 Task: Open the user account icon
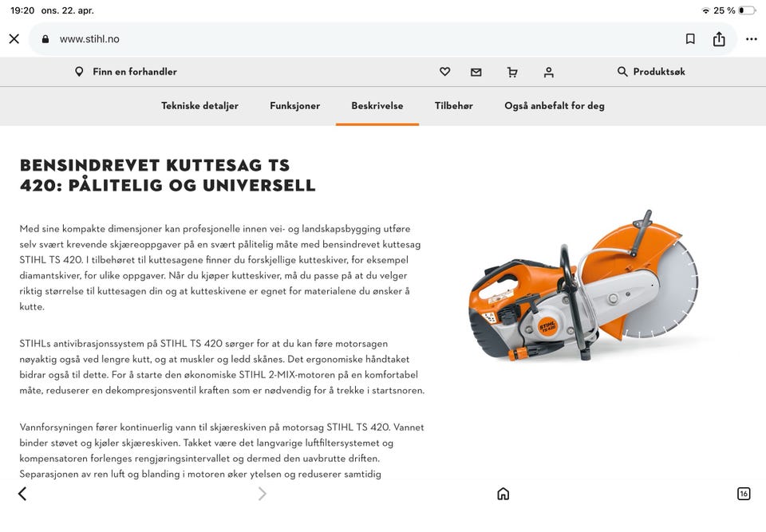[x=549, y=73]
